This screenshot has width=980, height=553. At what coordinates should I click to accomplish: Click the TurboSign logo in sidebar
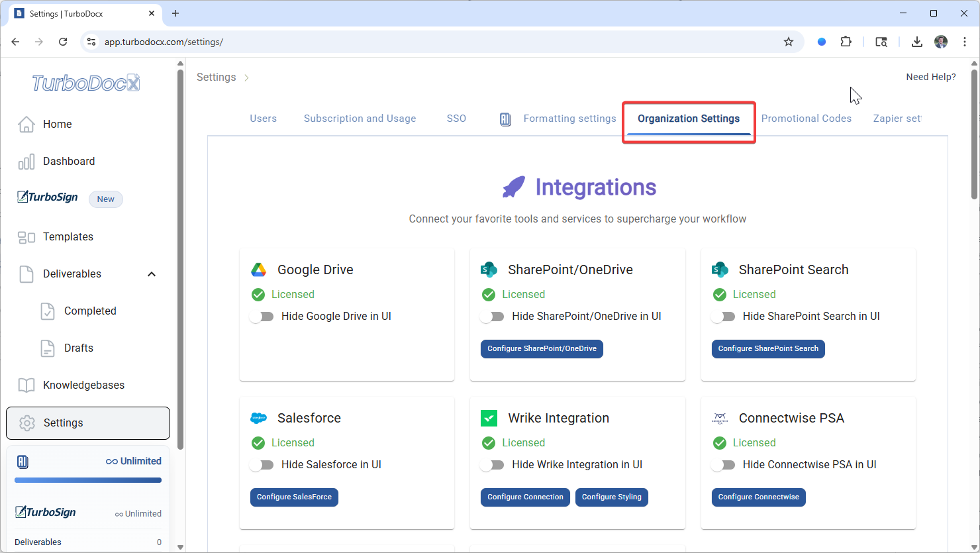point(48,197)
